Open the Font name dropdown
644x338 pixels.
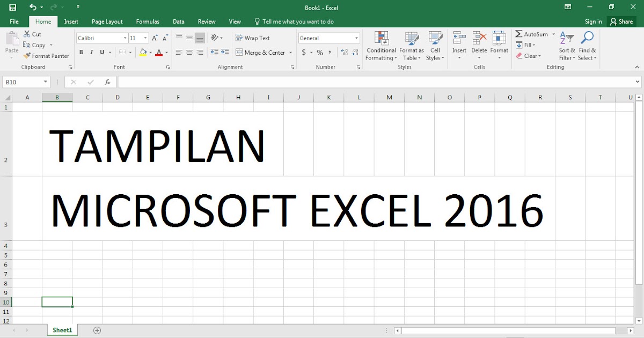(x=125, y=38)
